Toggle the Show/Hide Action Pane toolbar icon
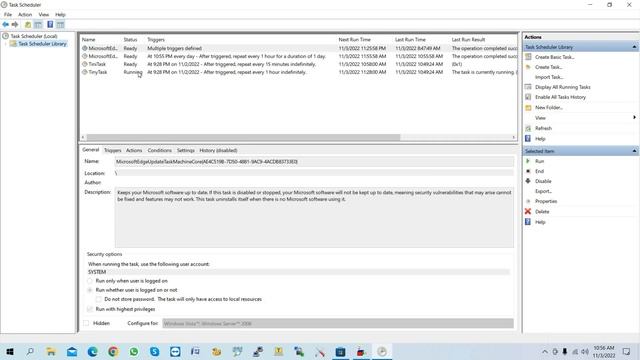This screenshot has height=360, width=640. [x=60, y=25]
